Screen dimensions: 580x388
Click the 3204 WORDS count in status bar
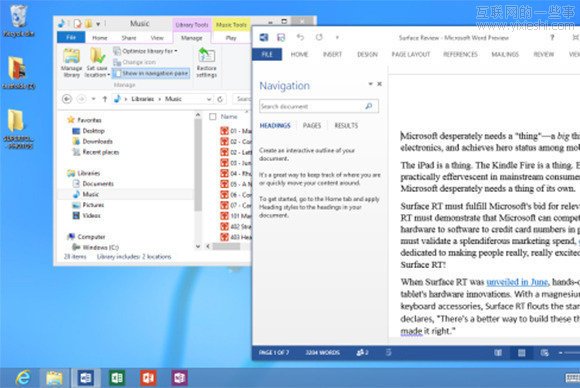[x=323, y=352]
